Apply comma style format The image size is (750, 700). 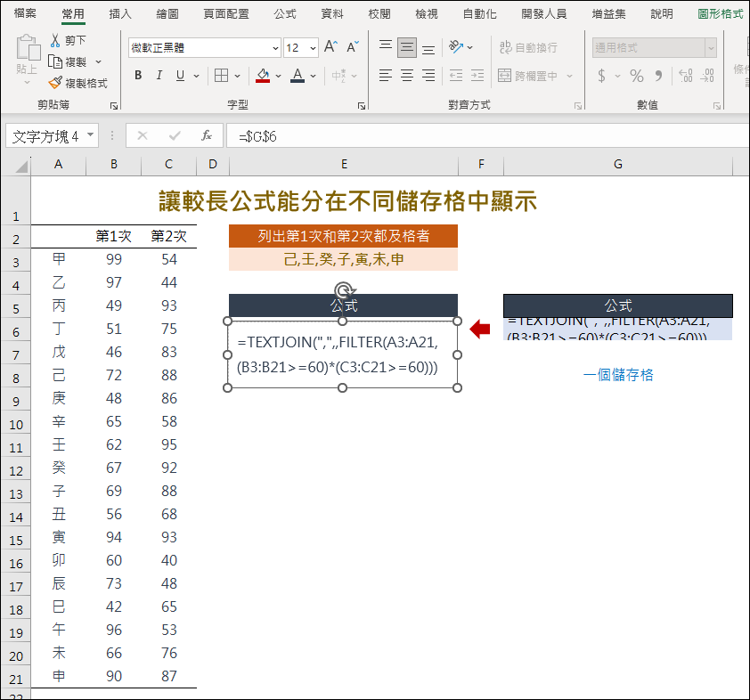(658, 76)
